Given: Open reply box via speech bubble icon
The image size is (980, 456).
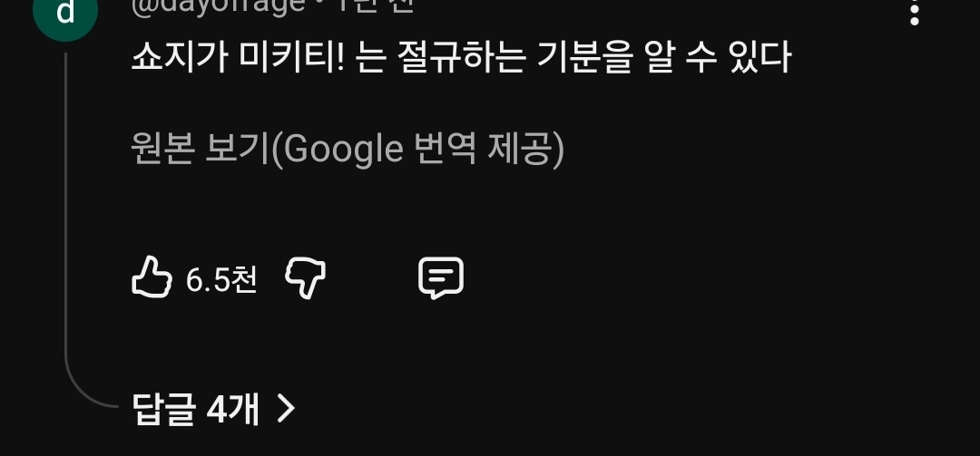Looking at the screenshot, I should 441,277.
